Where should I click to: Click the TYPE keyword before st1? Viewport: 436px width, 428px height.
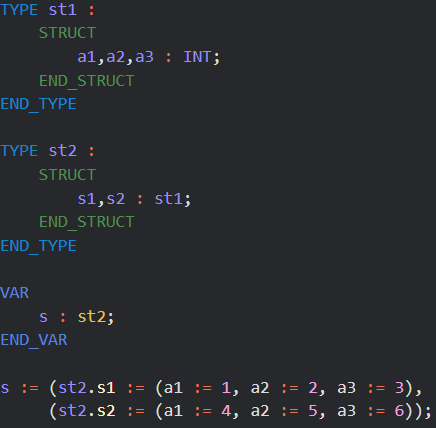click(19, 10)
